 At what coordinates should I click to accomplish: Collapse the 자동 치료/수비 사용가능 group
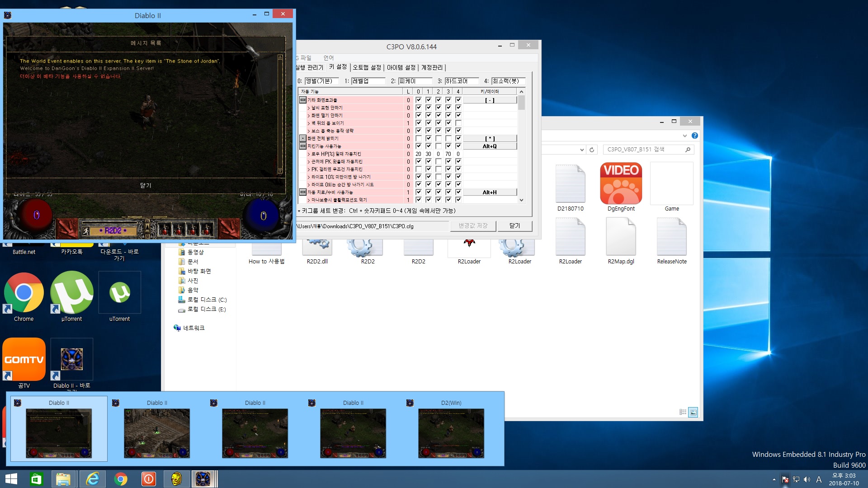(303, 192)
